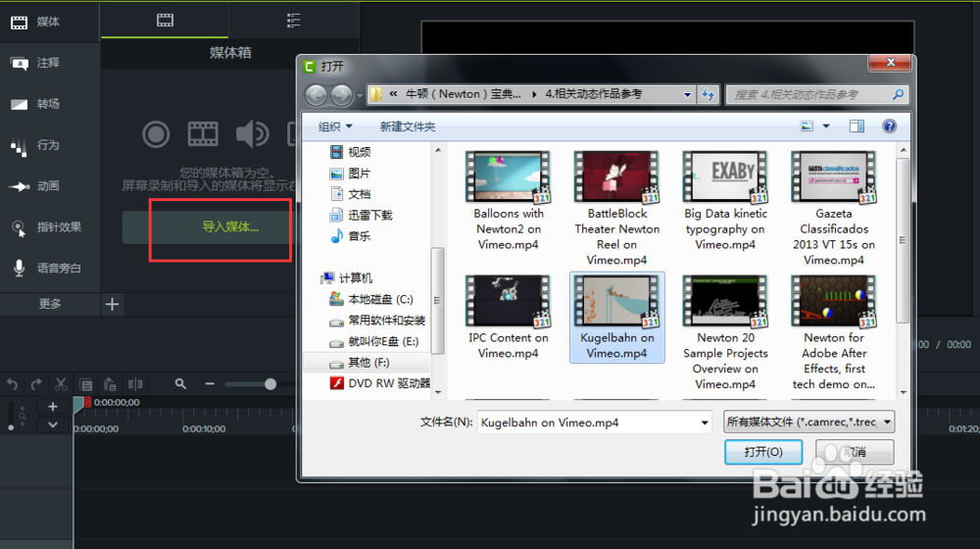Select 视频 (Videos) in the navigation tree
Screen dimensions: 980x549
click(350, 152)
